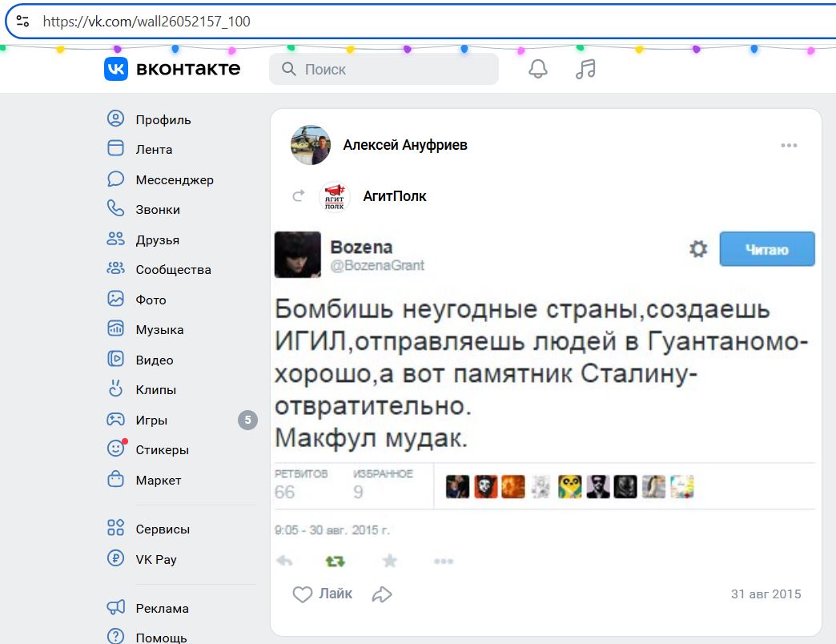836x644 pixels.
Task: Click the heart like icon
Action: click(303, 594)
